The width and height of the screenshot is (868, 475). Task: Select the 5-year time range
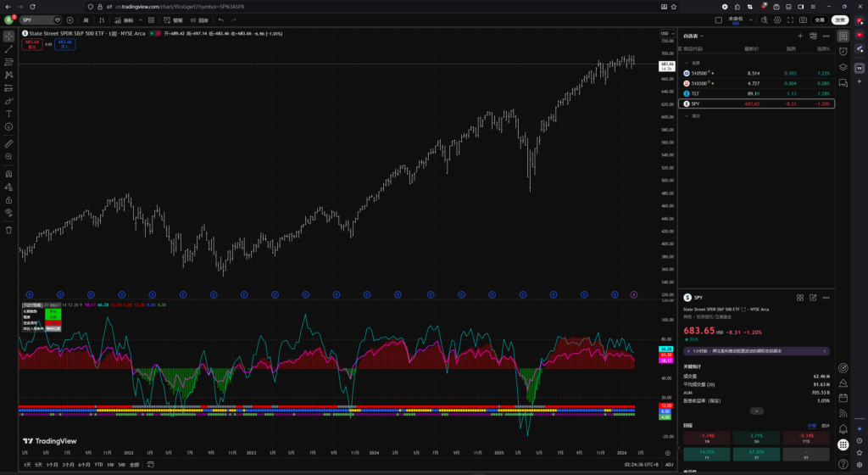(122, 465)
